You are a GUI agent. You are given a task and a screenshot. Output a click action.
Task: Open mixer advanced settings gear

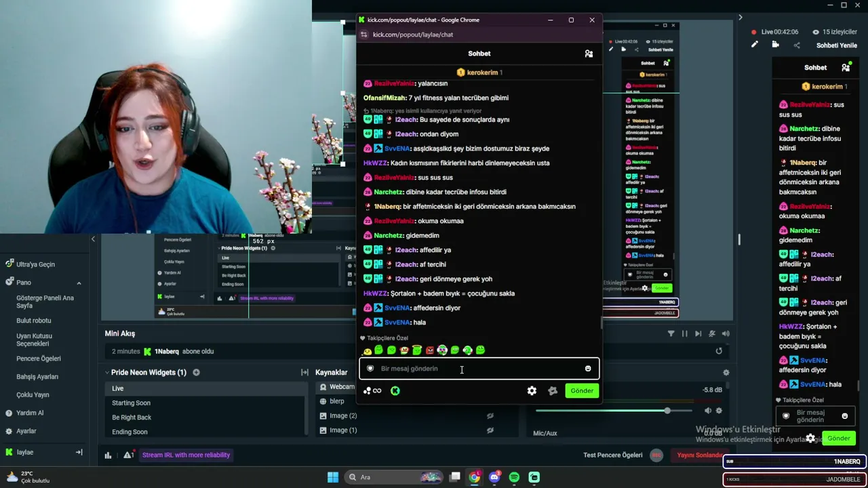click(x=726, y=372)
